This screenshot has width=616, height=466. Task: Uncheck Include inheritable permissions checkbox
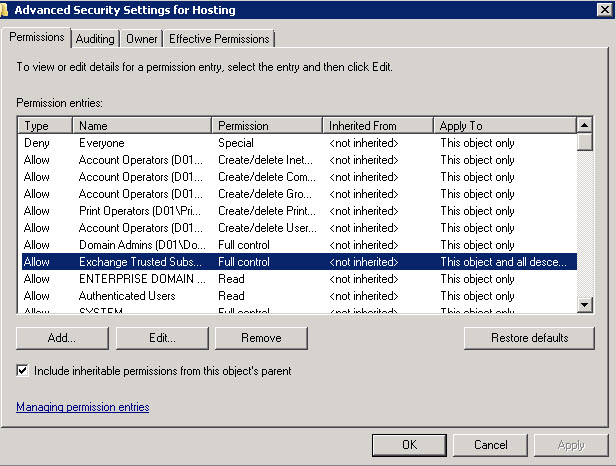[x=24, y=371]
